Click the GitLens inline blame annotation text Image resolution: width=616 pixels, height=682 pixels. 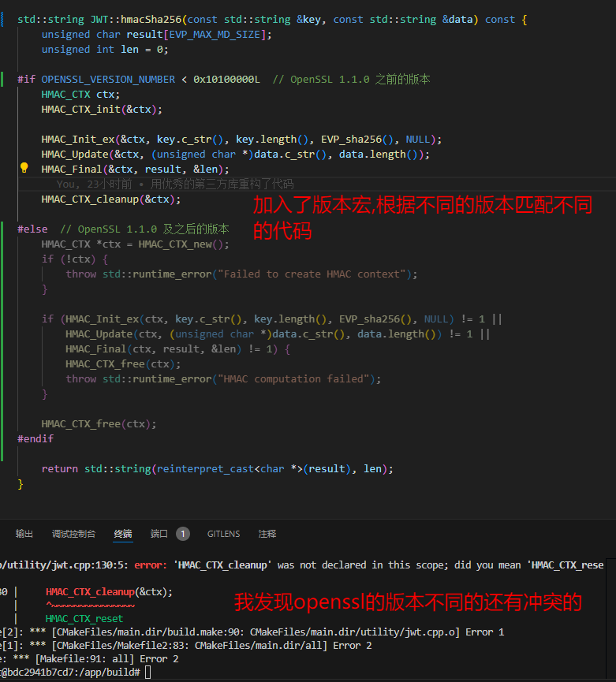pos(174,184)
